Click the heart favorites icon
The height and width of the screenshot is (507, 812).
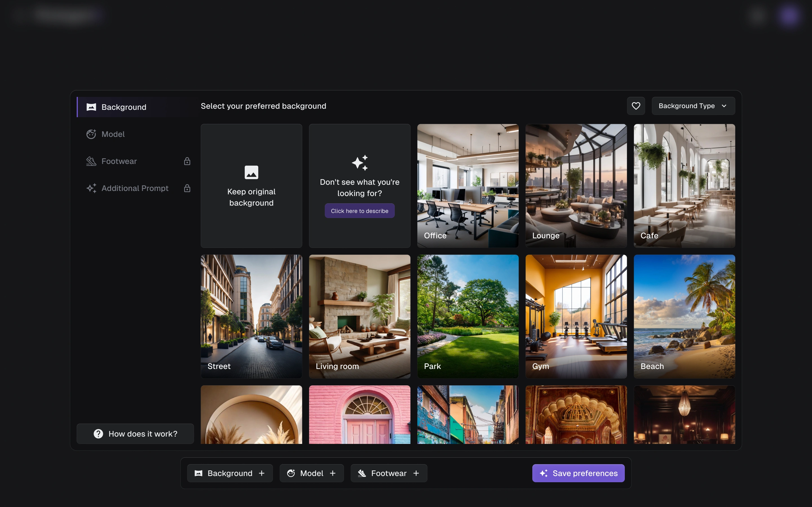click(x=636, y=106)
